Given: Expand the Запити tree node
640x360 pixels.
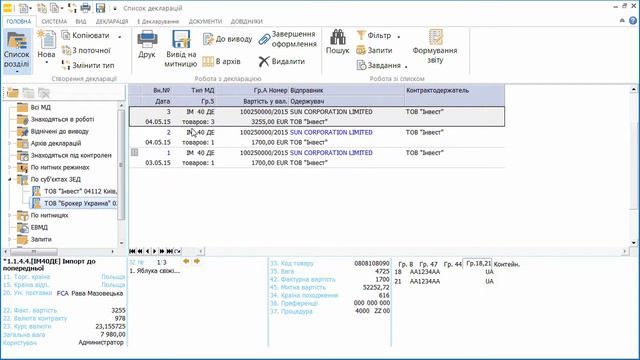Looking at the screenshot, I should pos(10,239).
